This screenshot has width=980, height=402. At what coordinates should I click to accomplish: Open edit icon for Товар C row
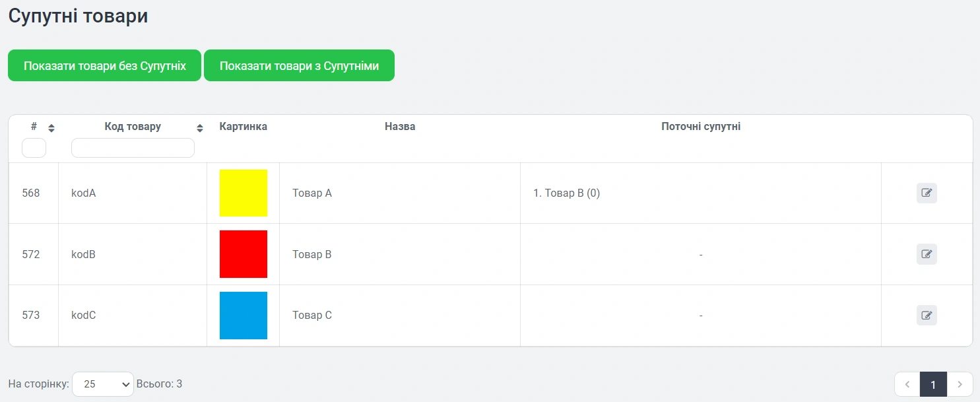click(x=927, y=316)
